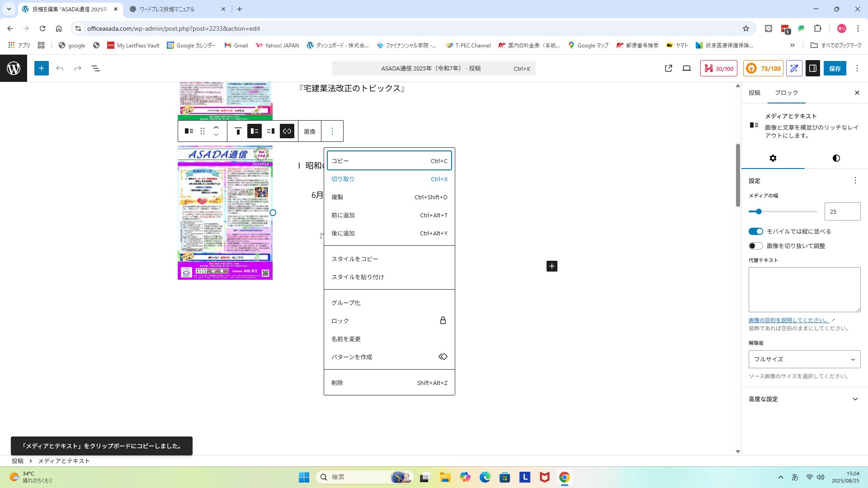Open the styles half-circle icon tab
The height and width of the screenshot is (488, 868).
tap(836, 158)
